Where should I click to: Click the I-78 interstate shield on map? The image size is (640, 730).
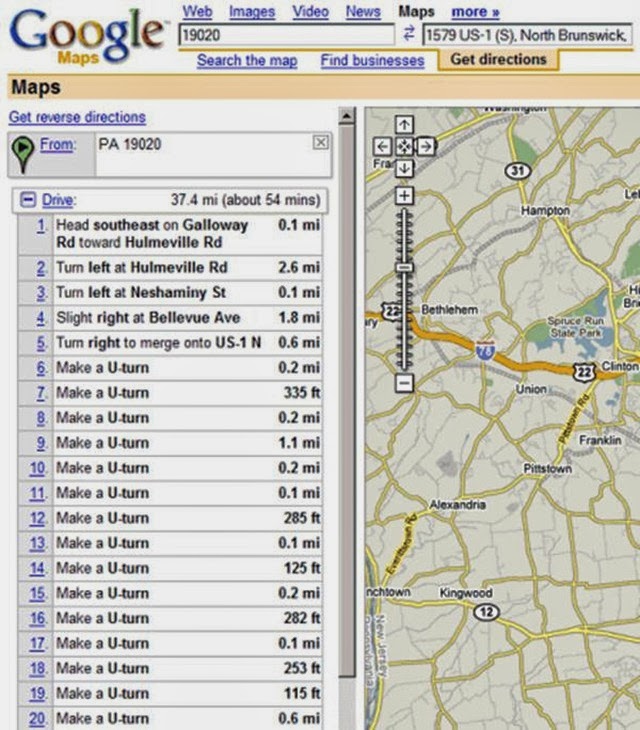pos(485,351)
